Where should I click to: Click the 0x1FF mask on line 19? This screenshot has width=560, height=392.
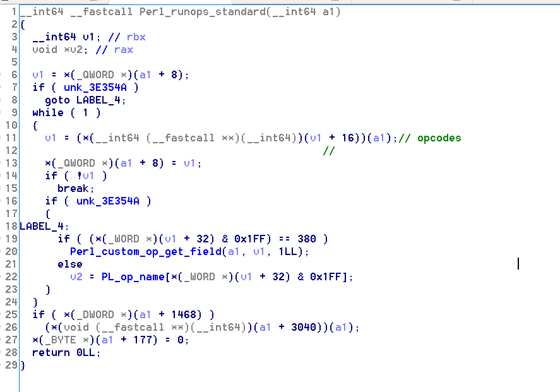tap(249, 239)
